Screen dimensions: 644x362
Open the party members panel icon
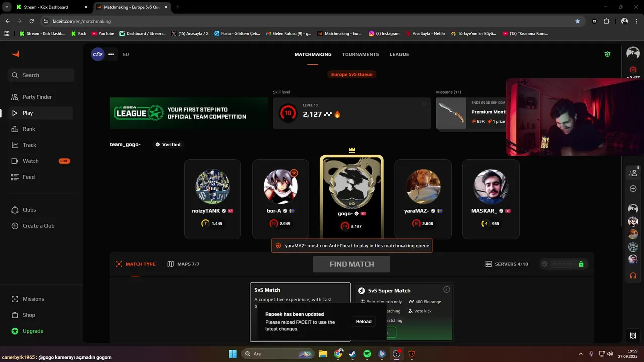pyautogui.click(x=633, y=172)
